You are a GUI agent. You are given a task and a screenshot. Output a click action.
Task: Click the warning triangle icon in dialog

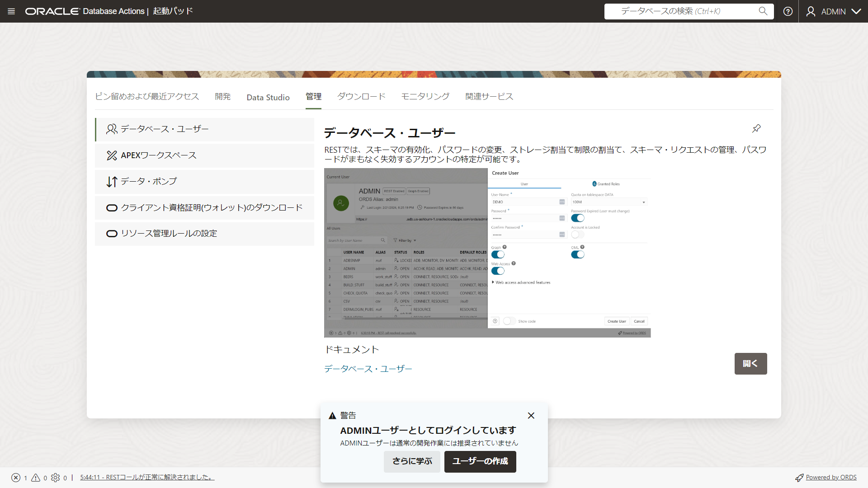(x=332, y=416)
